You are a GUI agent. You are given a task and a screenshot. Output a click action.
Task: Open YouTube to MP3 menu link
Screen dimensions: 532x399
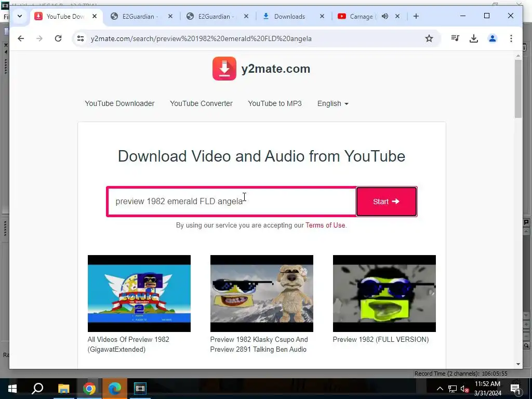click(x=275, y=103)
